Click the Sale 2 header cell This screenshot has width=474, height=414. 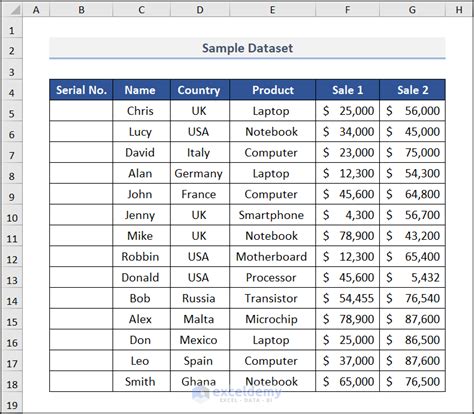pos(412,90)
